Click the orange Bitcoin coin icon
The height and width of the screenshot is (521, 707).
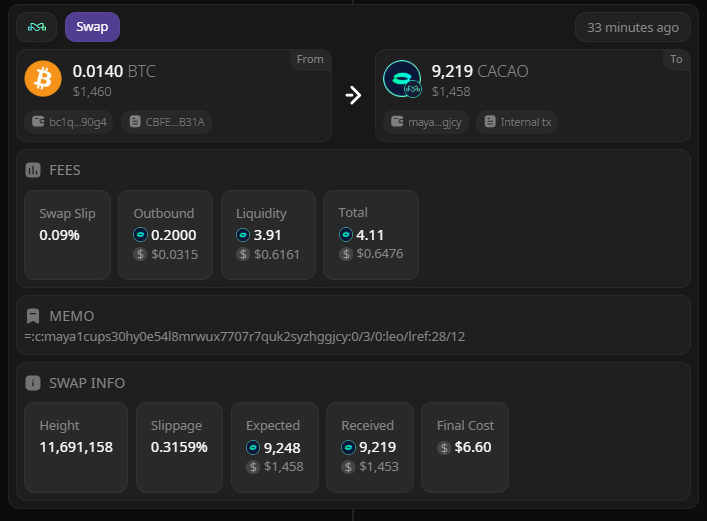point(43,78)
